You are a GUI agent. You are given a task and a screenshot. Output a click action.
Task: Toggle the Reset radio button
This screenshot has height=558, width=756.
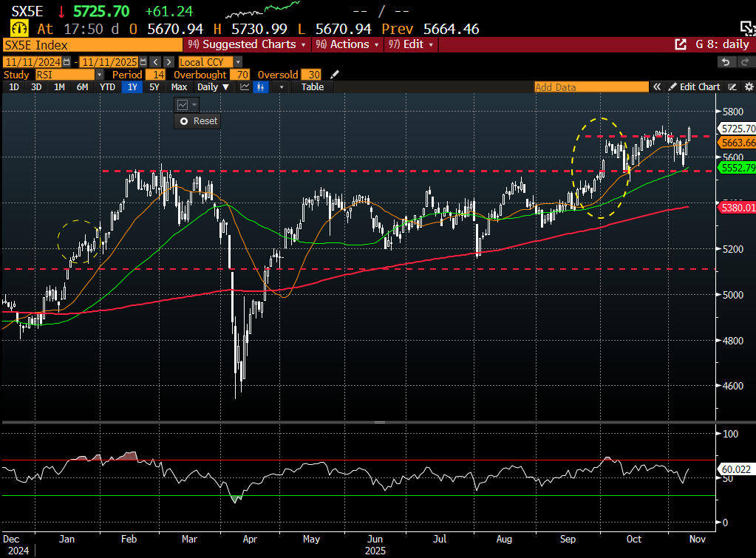click(x=185, y=121)
